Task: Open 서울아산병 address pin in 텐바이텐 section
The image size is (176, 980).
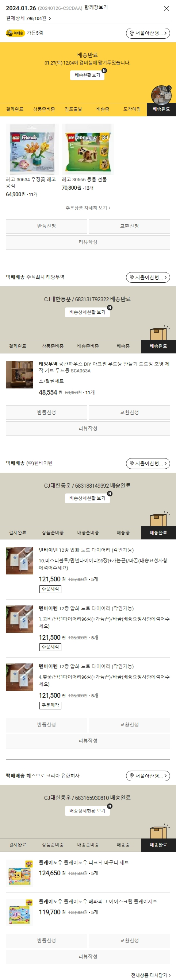Action: (x=148, y=463)
